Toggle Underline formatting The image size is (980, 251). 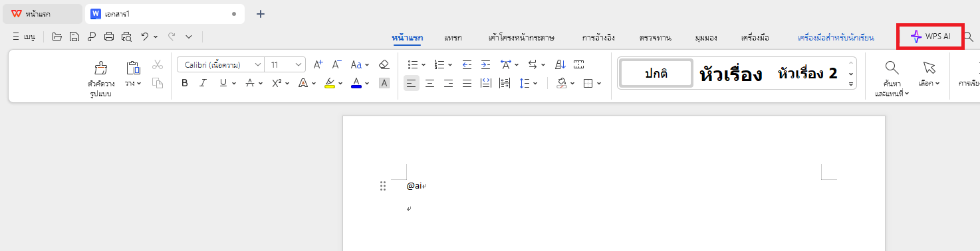coord(223,83)
